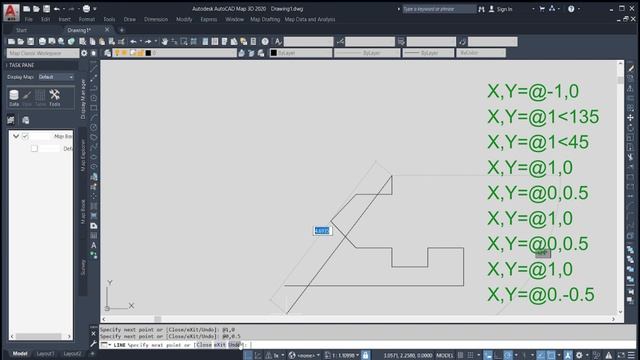Click the Autodesk App Store cart icon

tap(542, 9)
